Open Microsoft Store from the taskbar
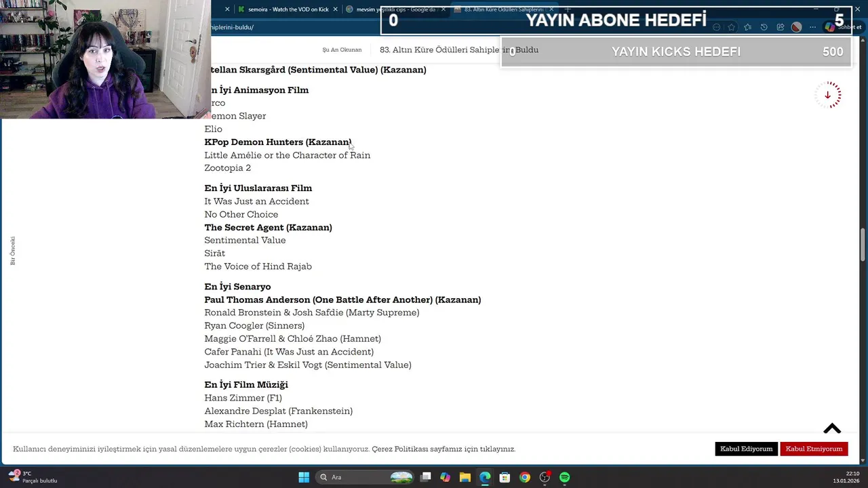The height and width of the screenshot is (488, 868). [505, 477]
